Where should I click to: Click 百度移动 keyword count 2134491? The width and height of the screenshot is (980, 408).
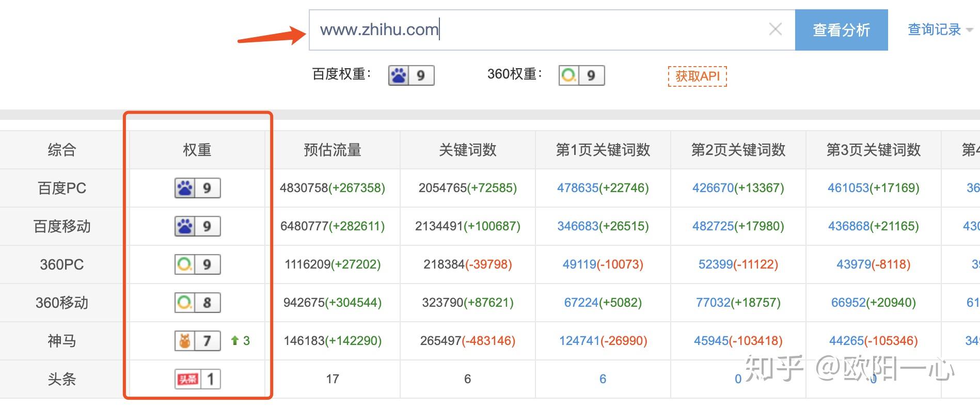pos(439,226)
